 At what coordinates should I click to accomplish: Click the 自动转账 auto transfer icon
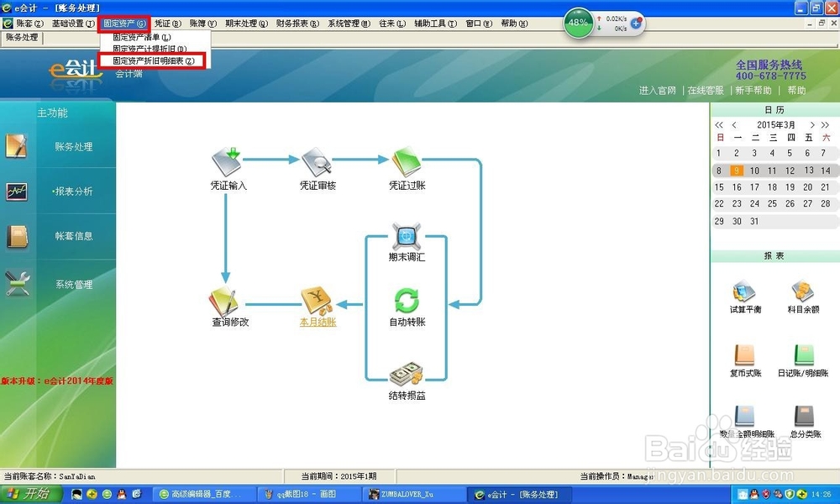coord(407,301)
